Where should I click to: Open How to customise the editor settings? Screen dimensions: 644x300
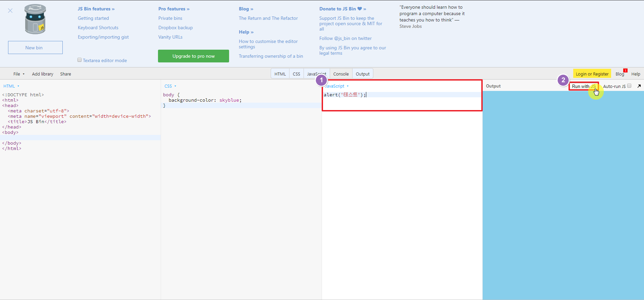[268, 44]
